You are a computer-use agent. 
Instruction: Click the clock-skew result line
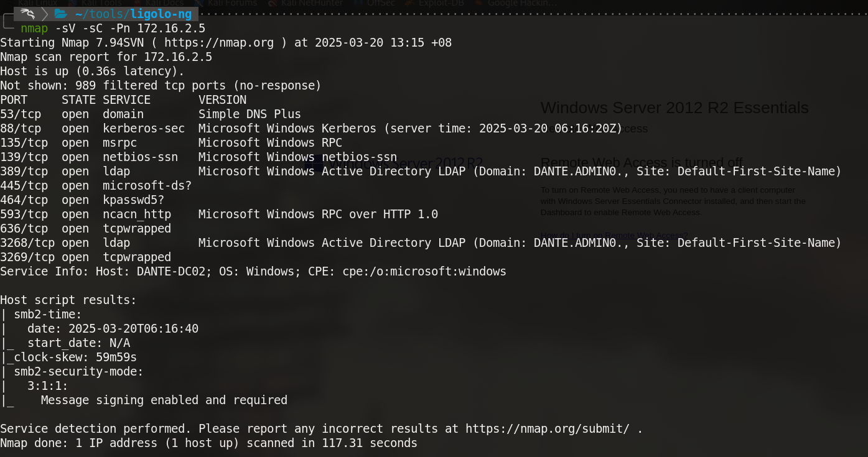pos(72,358)
